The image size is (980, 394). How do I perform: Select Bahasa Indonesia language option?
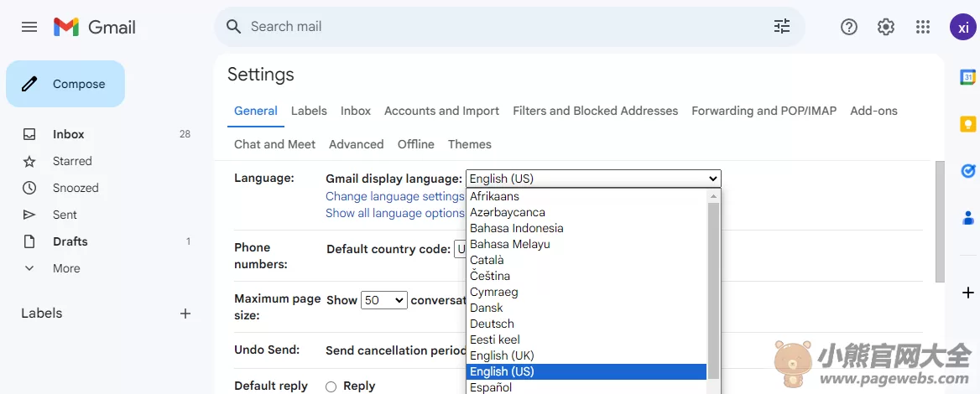pos(586,229)
